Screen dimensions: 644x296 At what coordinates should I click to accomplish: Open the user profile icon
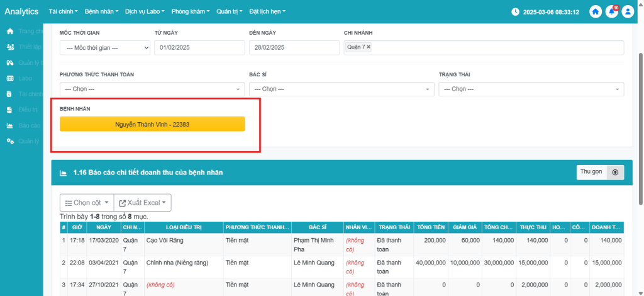click(627, 12)
